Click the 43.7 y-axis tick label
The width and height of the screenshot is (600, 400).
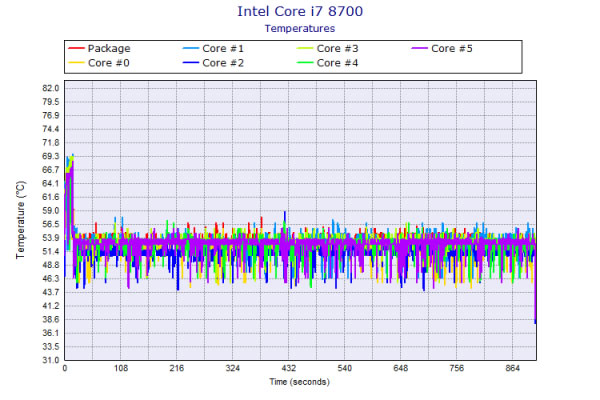pos(51,292)
